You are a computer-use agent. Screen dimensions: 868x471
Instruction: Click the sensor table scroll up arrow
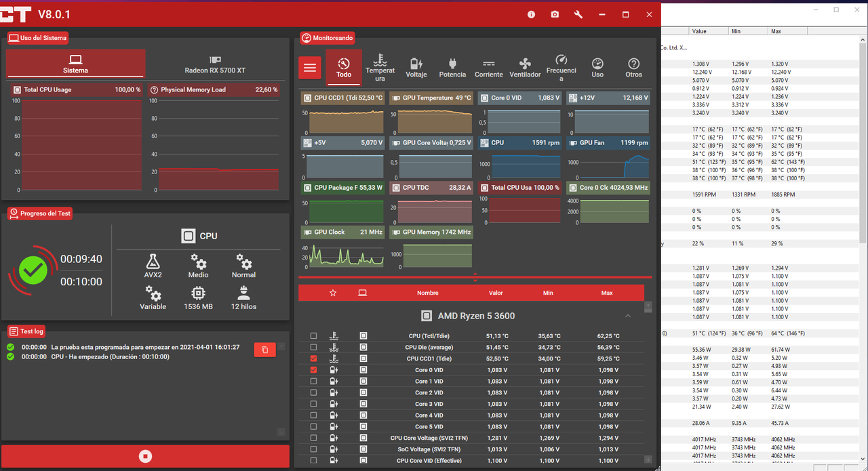point(648,306)
